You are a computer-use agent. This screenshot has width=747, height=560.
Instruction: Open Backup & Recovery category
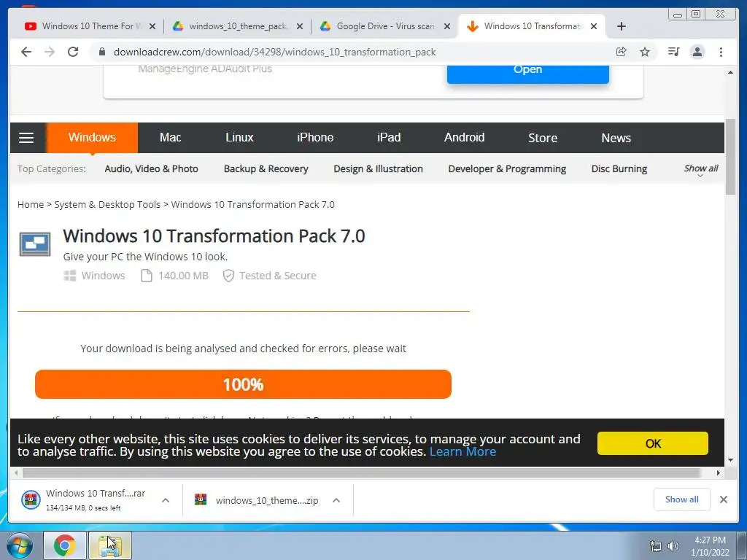[266, 169]
